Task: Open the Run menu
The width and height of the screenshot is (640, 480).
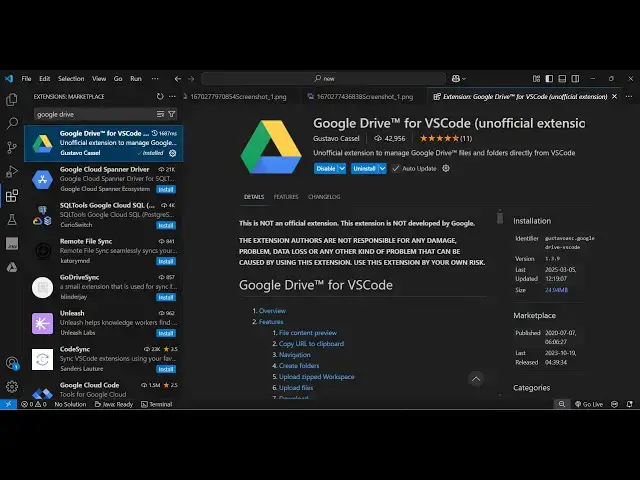Action: pos(136,78)
